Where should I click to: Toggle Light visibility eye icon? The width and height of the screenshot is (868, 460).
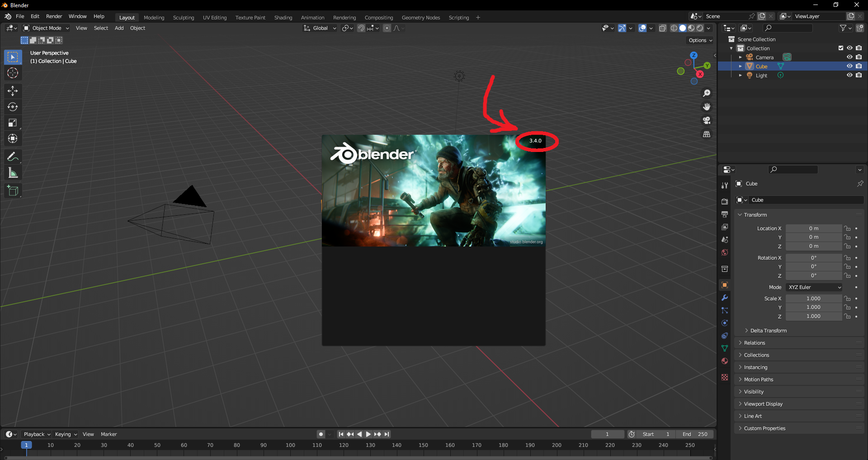click(x=849, y=75)
